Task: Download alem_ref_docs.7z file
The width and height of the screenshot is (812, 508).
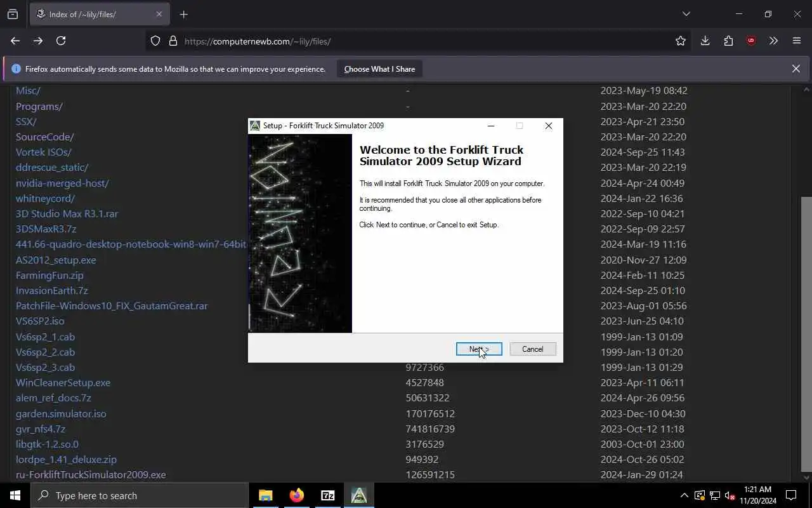Action: click(53, 398)
